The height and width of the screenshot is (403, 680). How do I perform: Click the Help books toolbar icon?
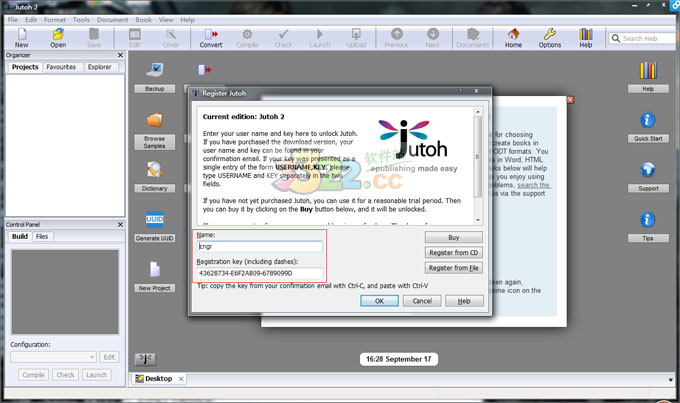[x=585, y=38]
